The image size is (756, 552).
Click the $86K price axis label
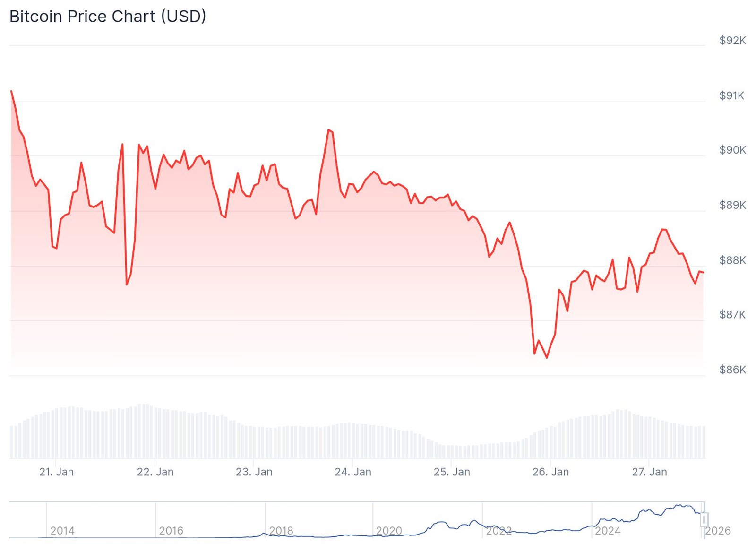[732, 370]
